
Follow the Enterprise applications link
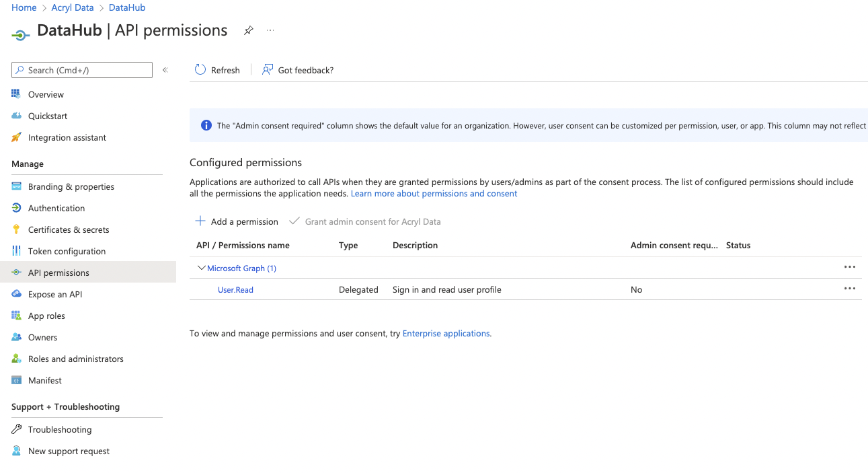[x=446, y=333]
